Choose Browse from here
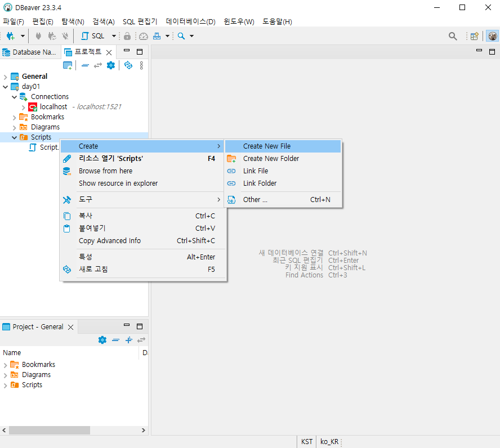 click(x=143, y=171)
